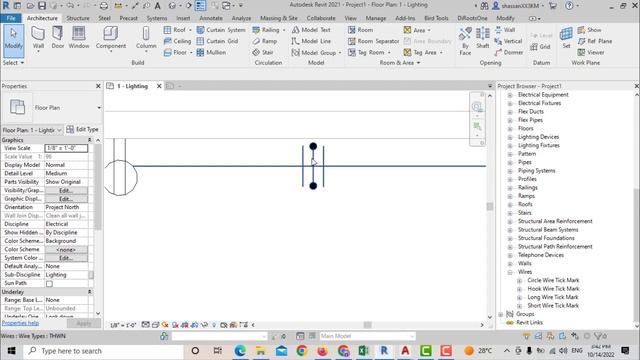
Task: Click the taskbar search box
Action: [x=103, y=351]
